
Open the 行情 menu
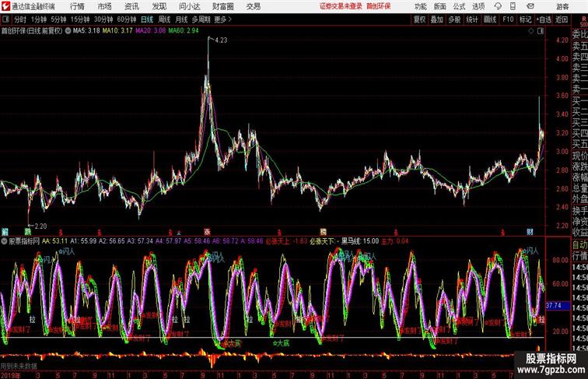77,6
